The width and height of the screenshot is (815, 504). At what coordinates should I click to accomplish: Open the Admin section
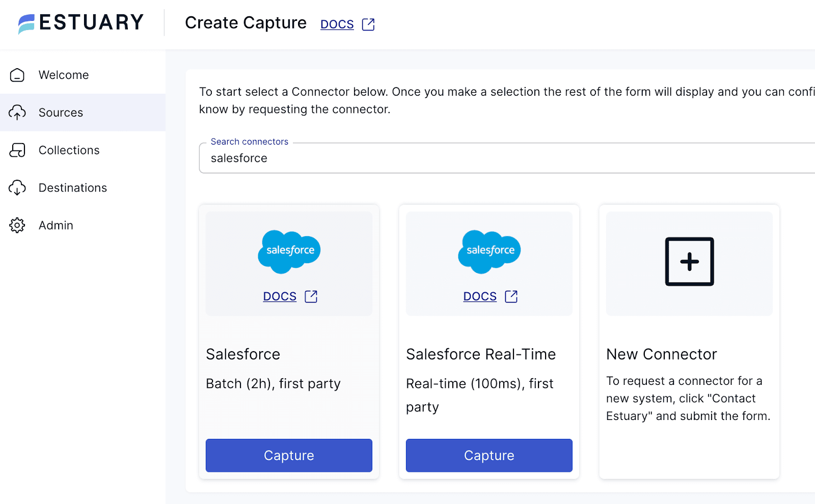[x=56, y=225]
